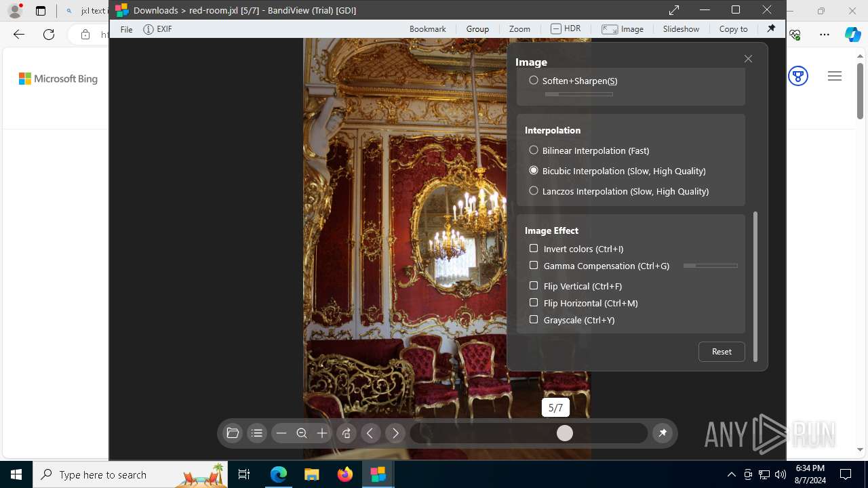Open the Copy to menu
The width and height of the screenshot is (868, 488).
click(733, 29)
